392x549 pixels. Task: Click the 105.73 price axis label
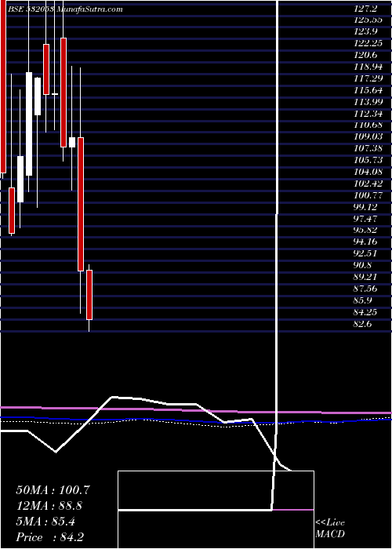[x=368, y=160]
